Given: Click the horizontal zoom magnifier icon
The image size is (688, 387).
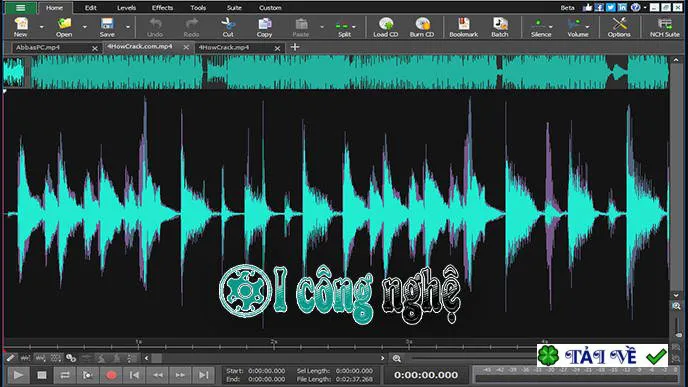Looking at the screenshot, I should click(397, 358).
